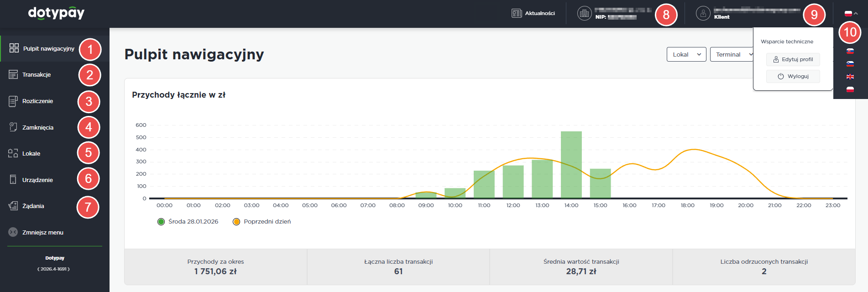Click the Aktualności news icon
This screenshot has width=868, height=292.
[517, 13]
